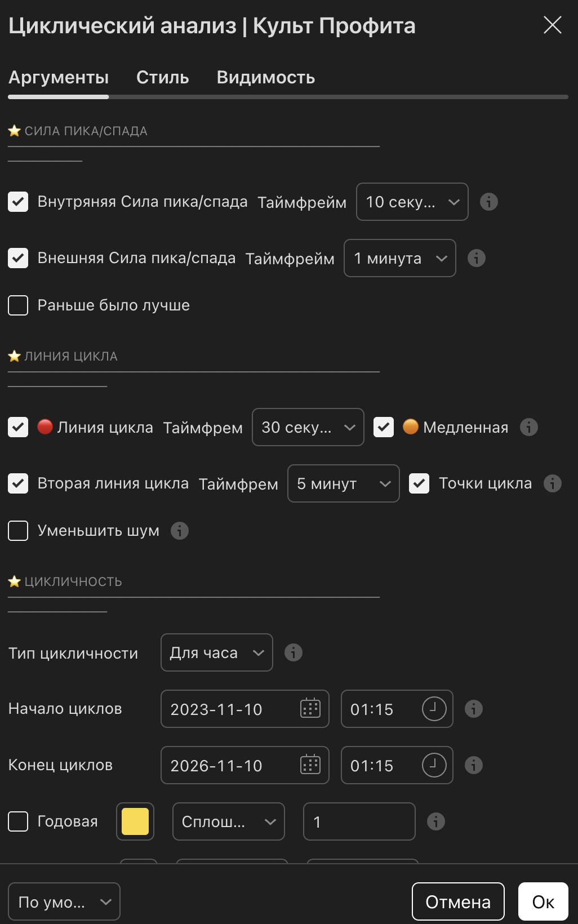This screenshot has width=578, height=924.
Task: Open calendar picker for Начало циклов date
Action: (x=310, y=709)
